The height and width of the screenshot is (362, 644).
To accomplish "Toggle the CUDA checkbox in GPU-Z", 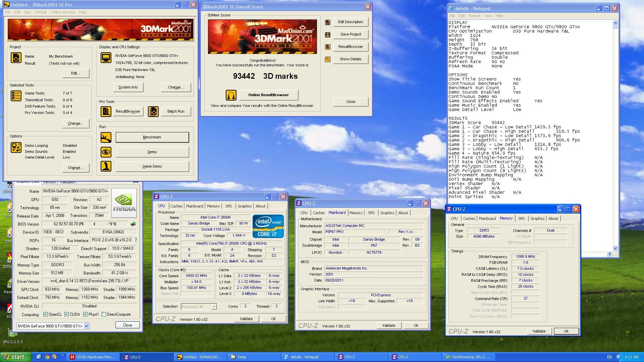I will (66, 314).
